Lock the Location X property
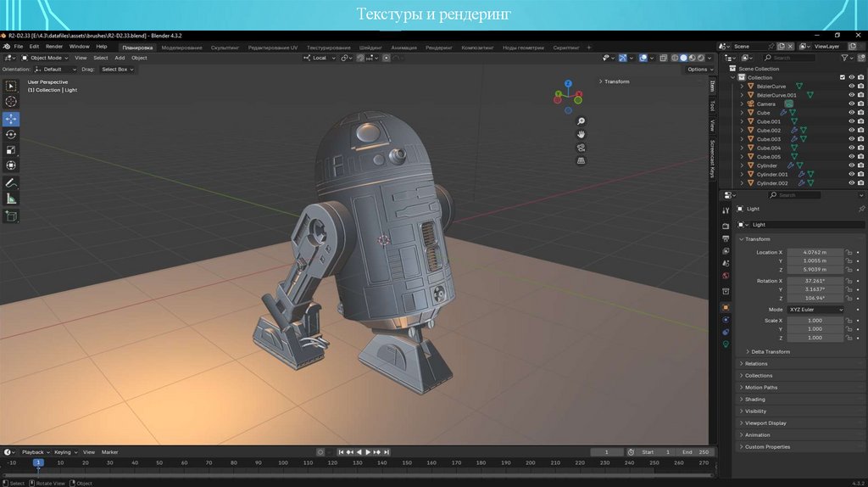 (x=849, y=252)
